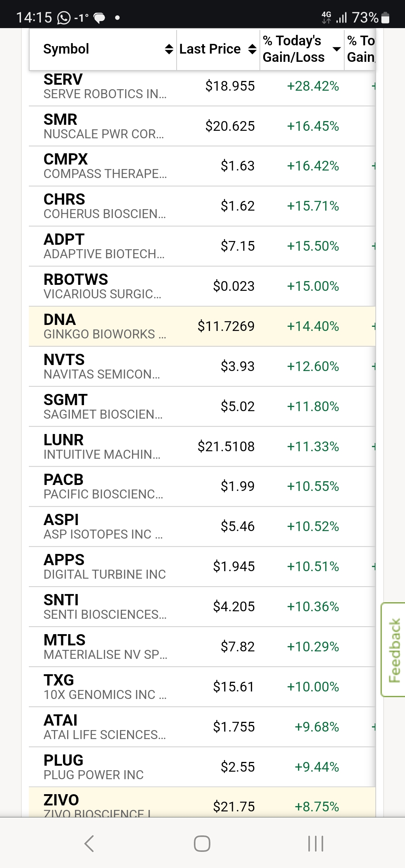Select the DNA Ginkgo Bioworks row

click(x=105, y=326)
